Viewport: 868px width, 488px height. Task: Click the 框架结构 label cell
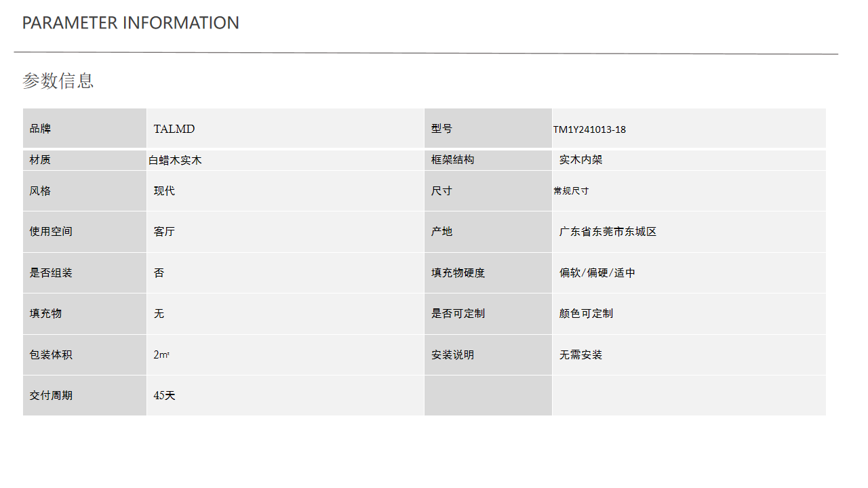tap(488, 160)
